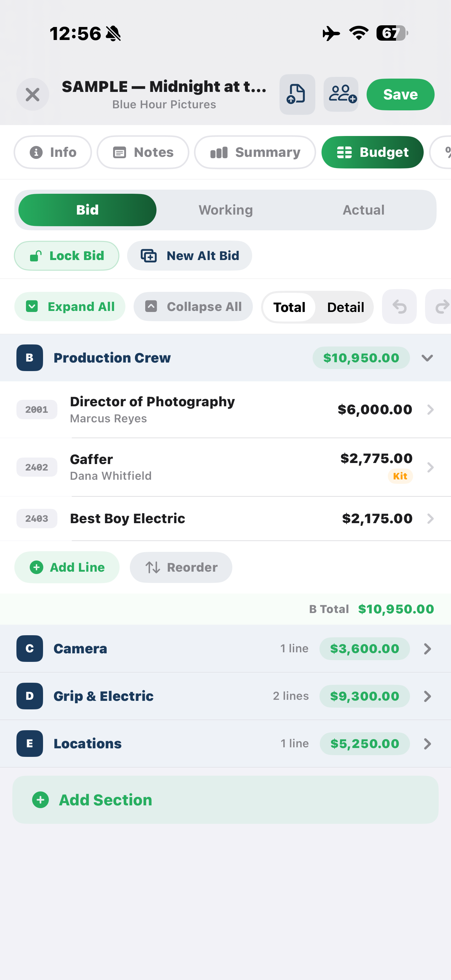Expand the Camera section chevron
Viewport: 451px width, 980px height.
pyautogui.click(x=427, y=649)
